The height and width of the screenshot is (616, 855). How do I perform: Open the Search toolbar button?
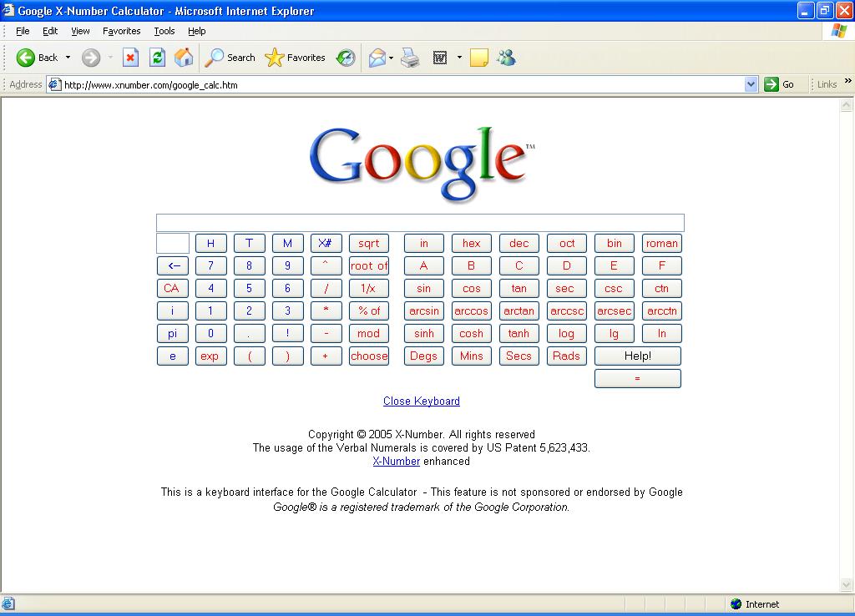(230, 58)
